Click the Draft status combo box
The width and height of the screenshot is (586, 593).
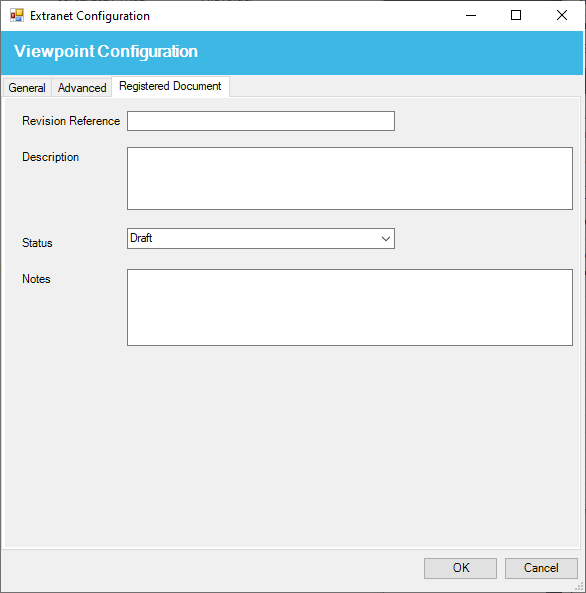pyautogui.click(x=261, y=238)
